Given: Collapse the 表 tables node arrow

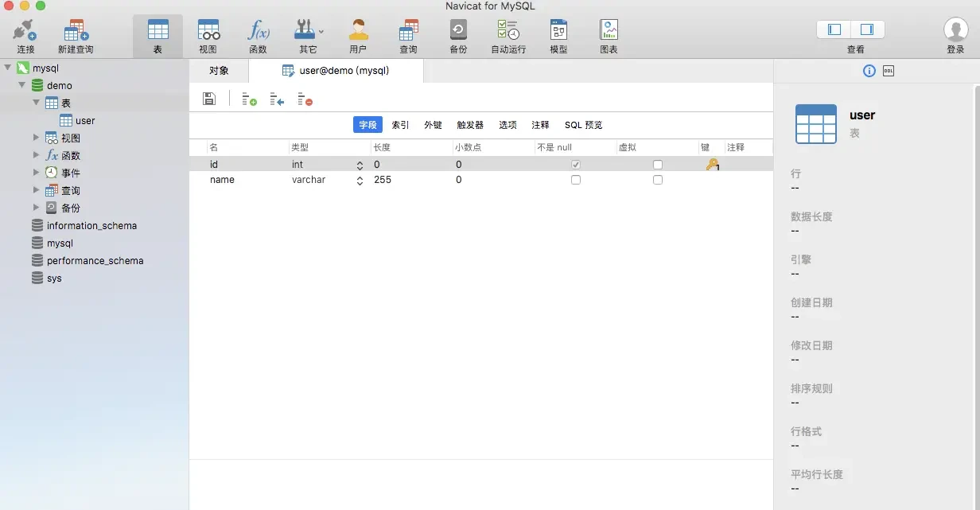Looking at the screenshot, I should pos(37,103).
